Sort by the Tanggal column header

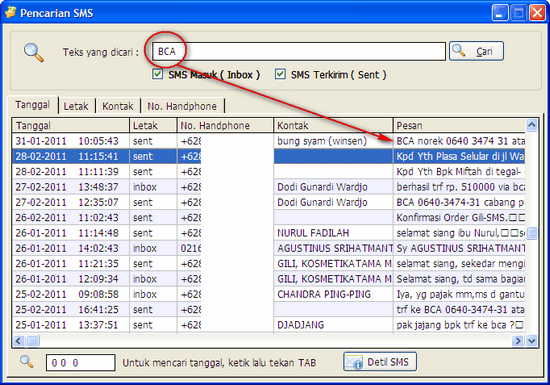pyautogui.click(x=71, y=125)
